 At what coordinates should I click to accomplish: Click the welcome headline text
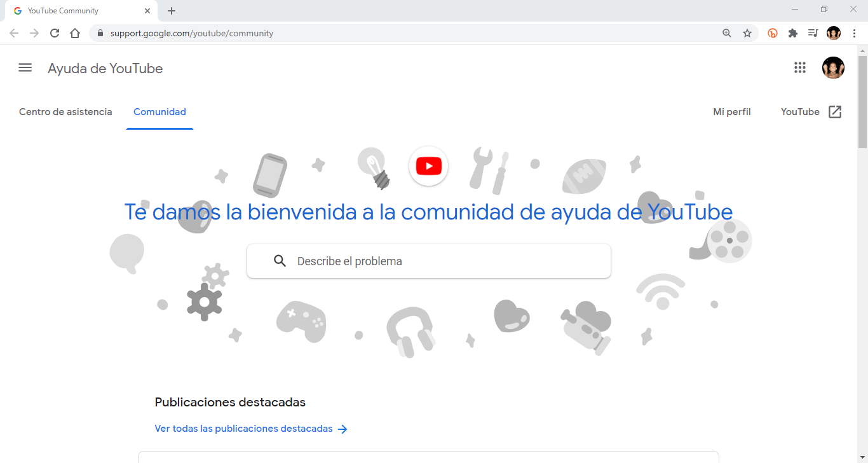428,212
